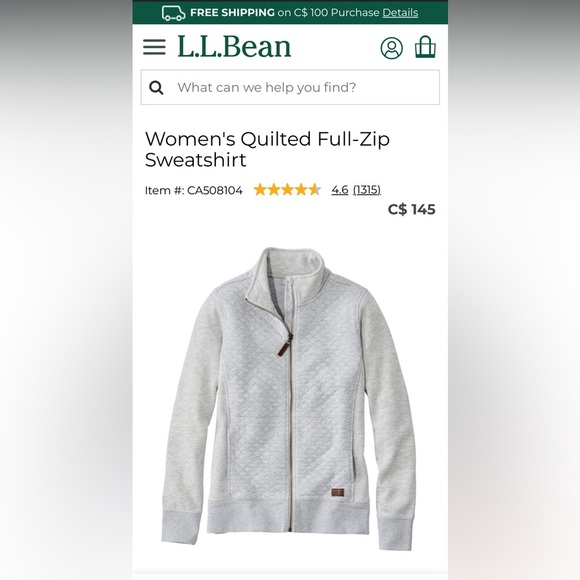Click the gold star rating

287,190
